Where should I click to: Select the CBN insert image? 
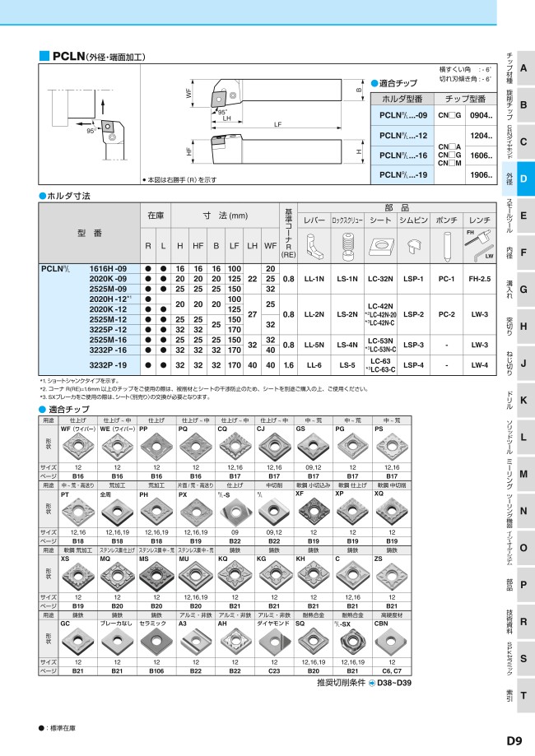pyautogui.click(x=392, y=642)
